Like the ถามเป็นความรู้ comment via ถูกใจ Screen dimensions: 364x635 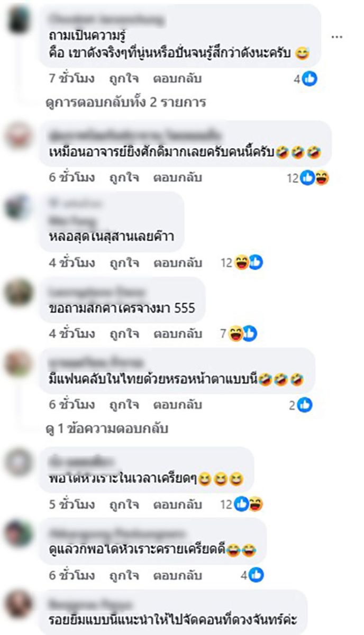(x=124, y=79)
